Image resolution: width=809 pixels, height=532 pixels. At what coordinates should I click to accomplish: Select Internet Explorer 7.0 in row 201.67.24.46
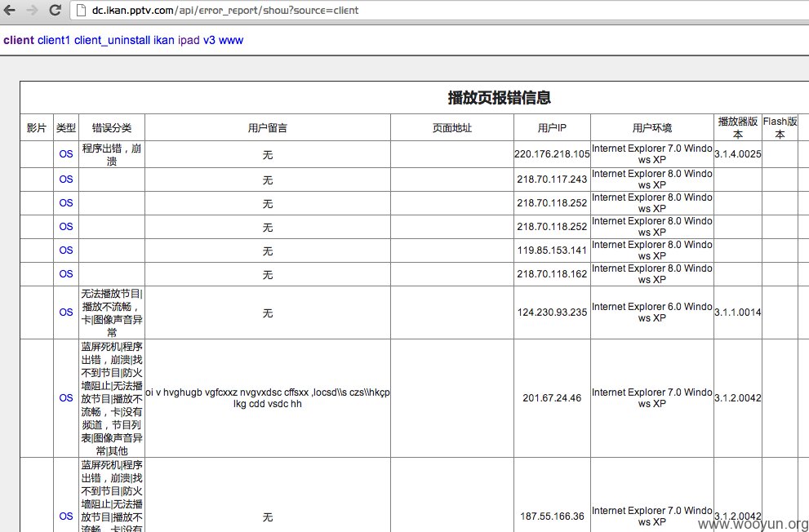(652, 397)
